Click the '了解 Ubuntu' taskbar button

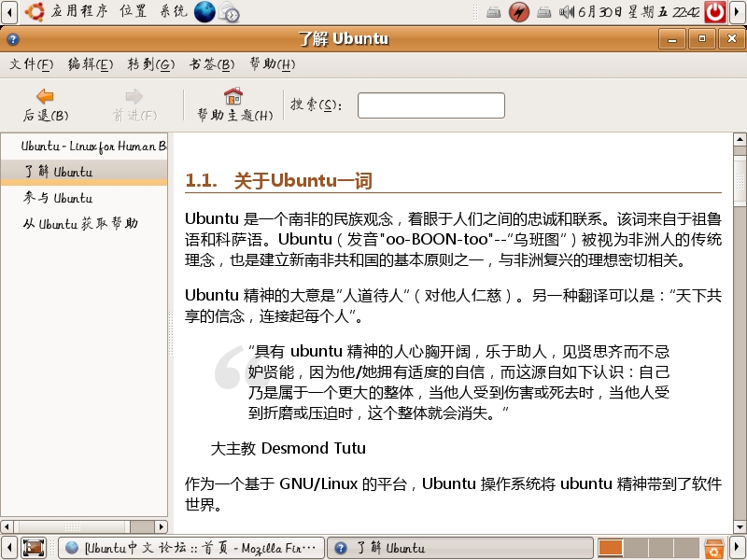tap(460, 548)
